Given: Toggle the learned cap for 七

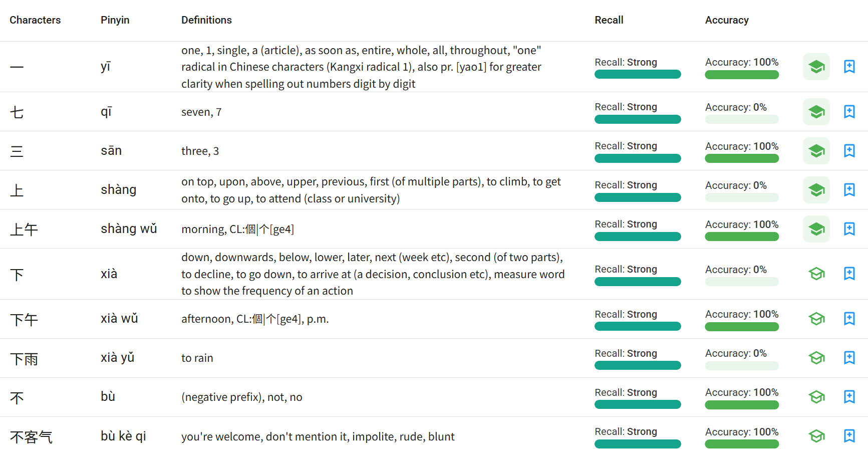Looking at the screenshot, I should [816, 112].
